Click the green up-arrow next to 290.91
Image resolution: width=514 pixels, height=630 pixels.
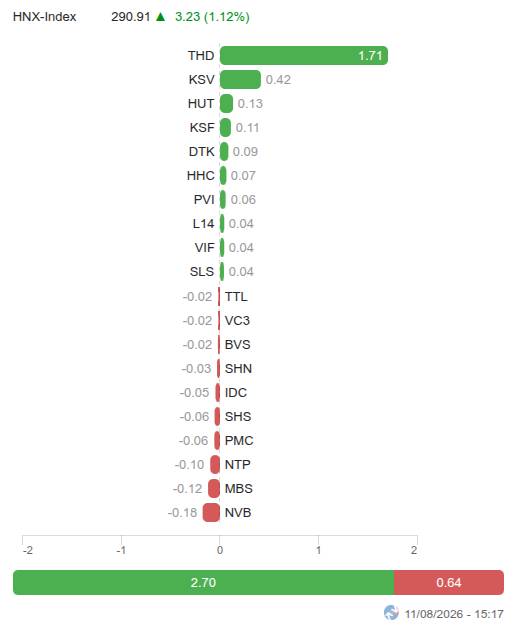click(160, 16)
